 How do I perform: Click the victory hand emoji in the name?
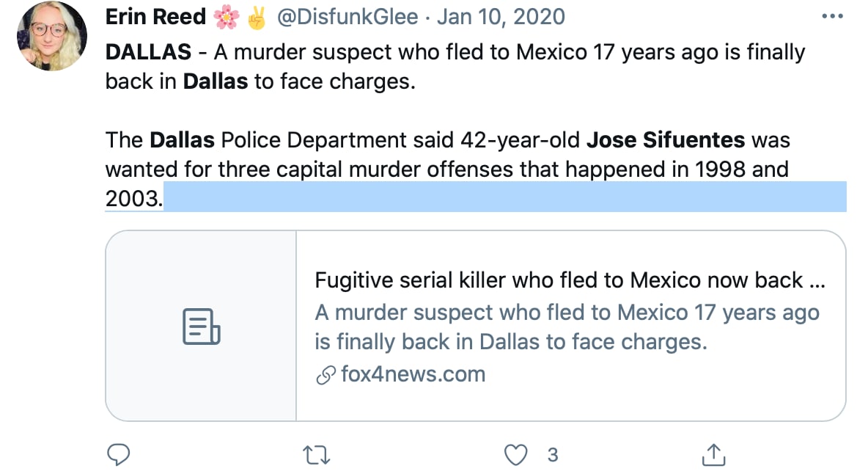click(256, 18)
